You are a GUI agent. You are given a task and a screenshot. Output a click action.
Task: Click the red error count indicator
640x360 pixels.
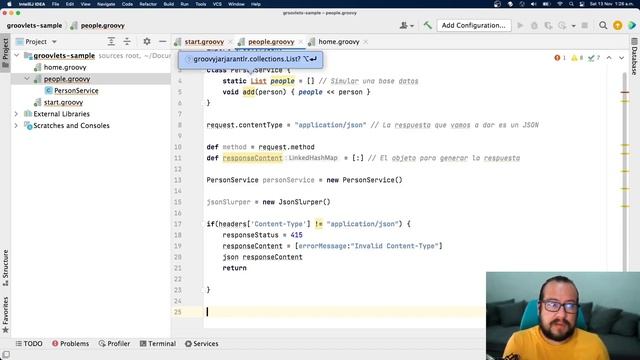[x=560, y=58]
